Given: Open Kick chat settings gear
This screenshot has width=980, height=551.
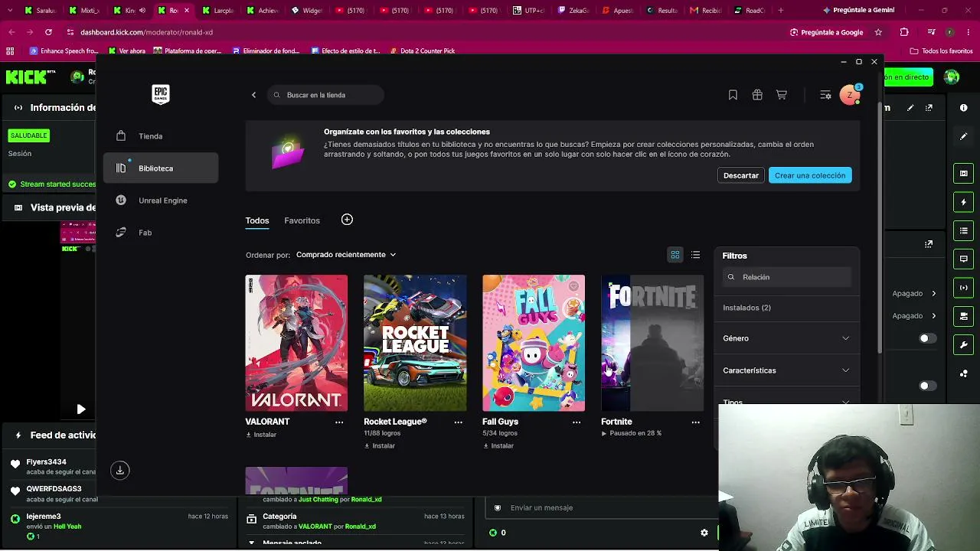Looking at the screenshot, I should tap(704, 533).
